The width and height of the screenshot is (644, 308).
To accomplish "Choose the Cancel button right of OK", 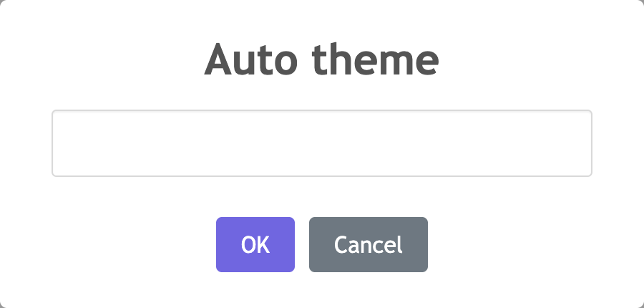I will click(x=369, y=245).
